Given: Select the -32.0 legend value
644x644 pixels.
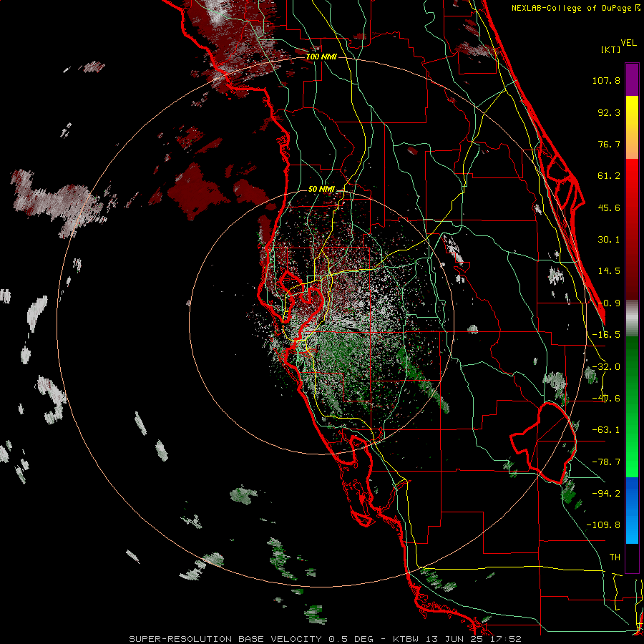Looking at the screenshot, I should click(x=606, y=367).
